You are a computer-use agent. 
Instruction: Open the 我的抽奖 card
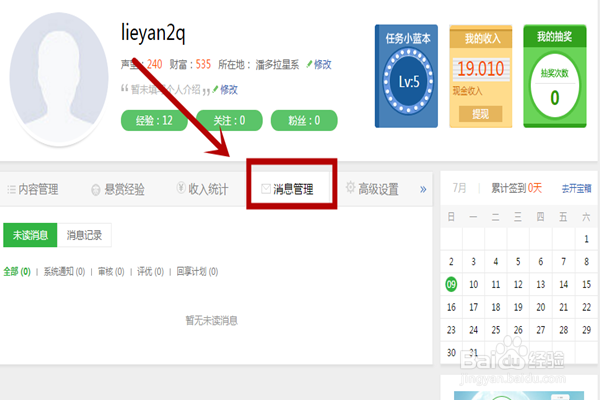point(555,76)
